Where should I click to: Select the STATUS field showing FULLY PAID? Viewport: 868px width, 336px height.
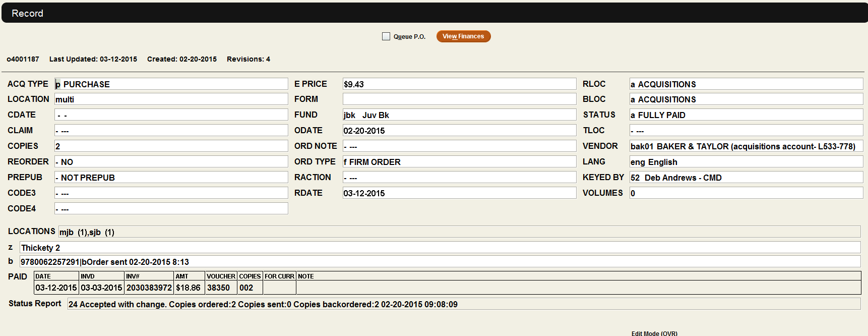pyautogui.click(x=746, y=115)
